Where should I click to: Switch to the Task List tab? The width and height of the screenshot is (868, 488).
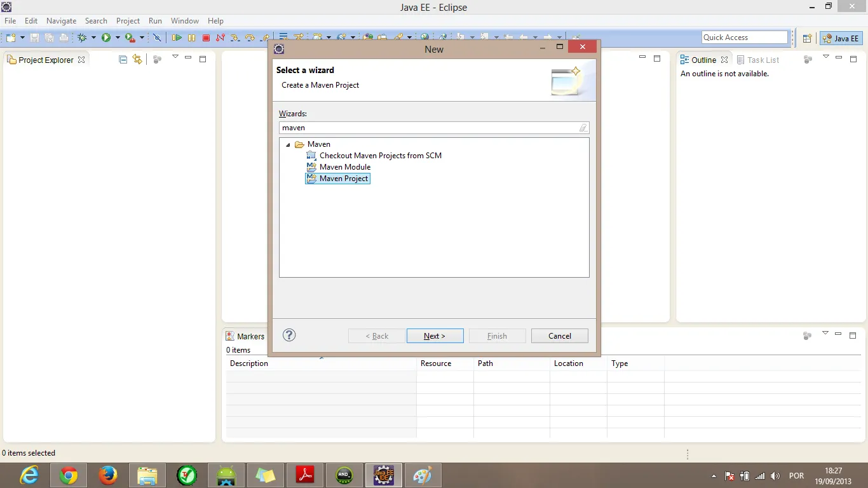tap(763, 60)
